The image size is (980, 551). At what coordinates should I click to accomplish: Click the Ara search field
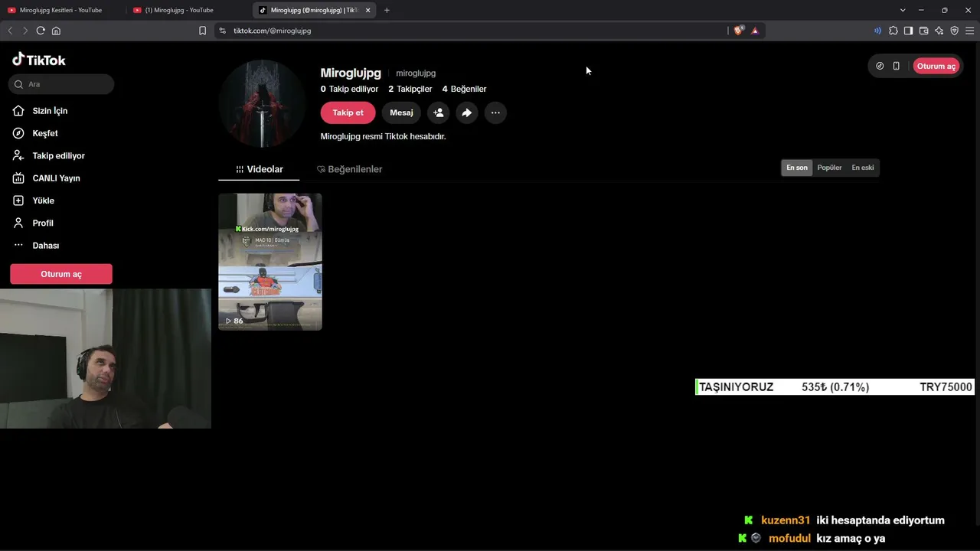click(x=62, y=84)
